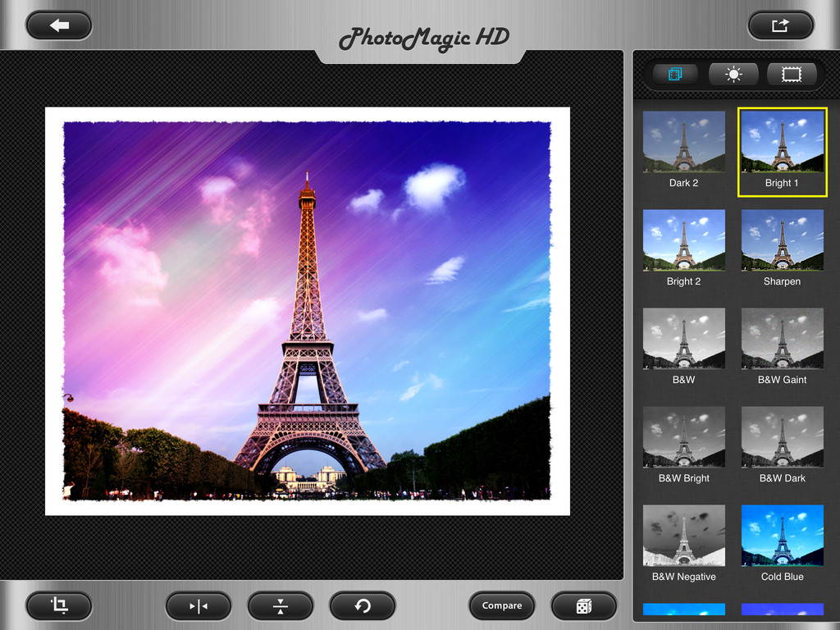
Task: Apply a random effect with the dice button
Action: click(583, 606)
